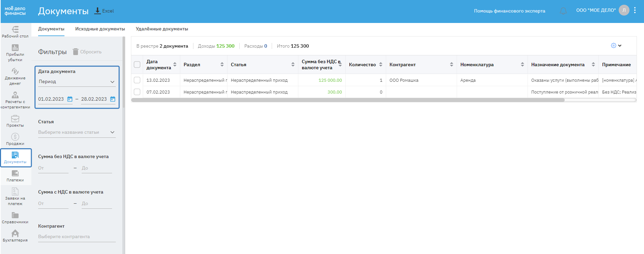The image size is (644, 254).
Task: Go to Движение денег section
Action: (15, 76)
